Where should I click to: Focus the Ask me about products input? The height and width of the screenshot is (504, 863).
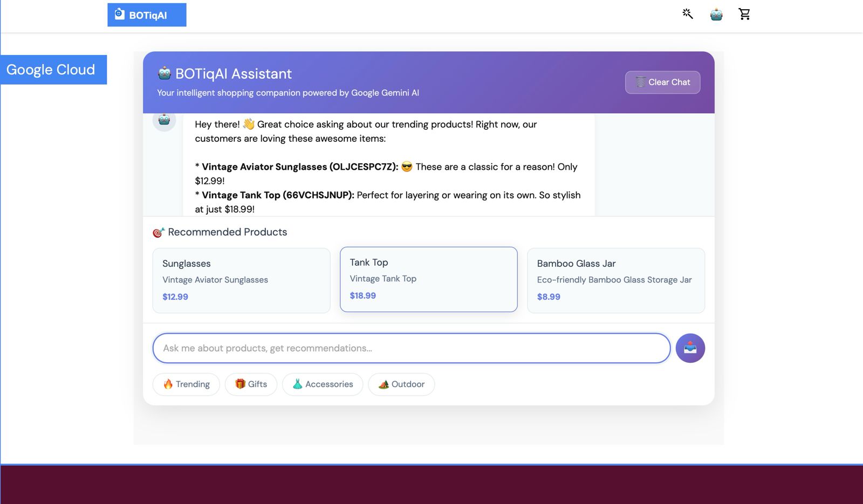point(412,348)
